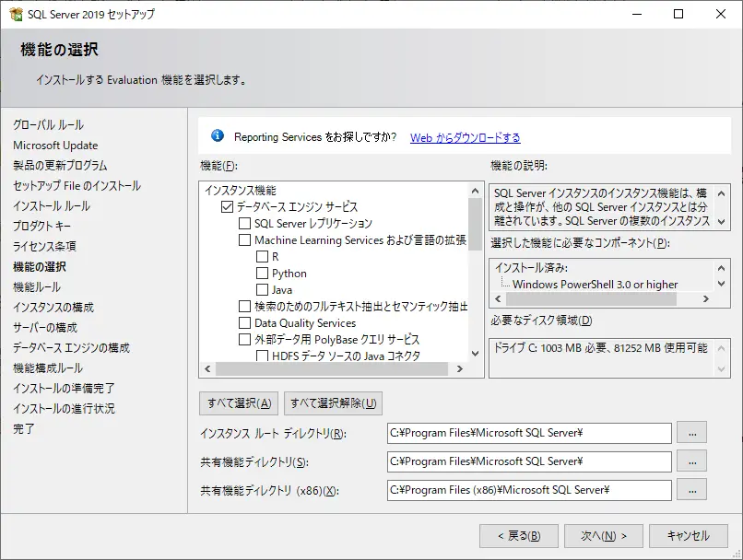This screenshot has width=743, height=560.
Task: Click prerequisites box scroll up arrow
Action: pos(721,268)
